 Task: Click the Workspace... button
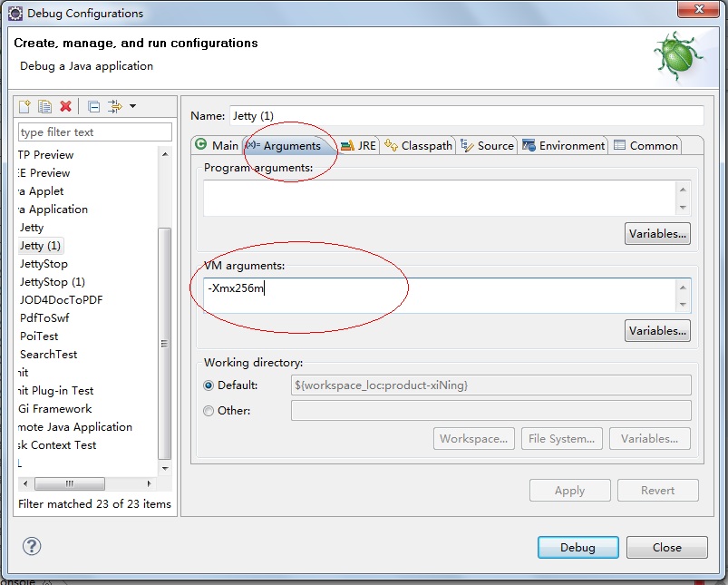[x=474, y=439]
